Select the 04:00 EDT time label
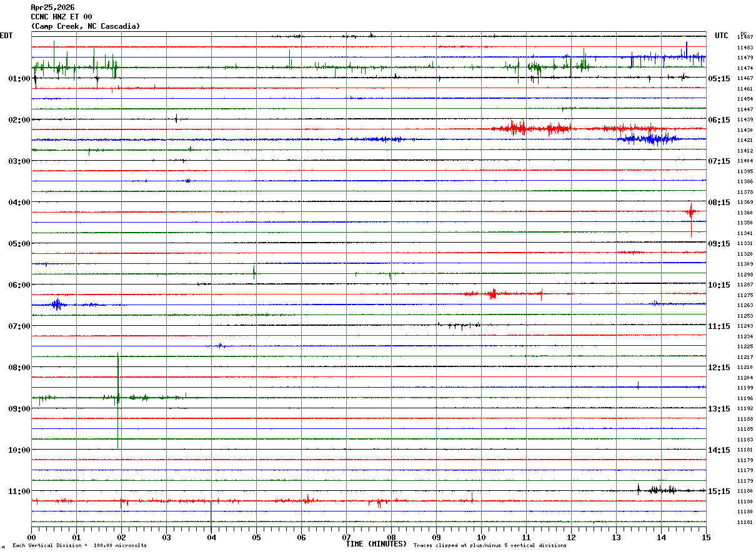The width and height of the screenshot is (756, 554). click(19, 203)
